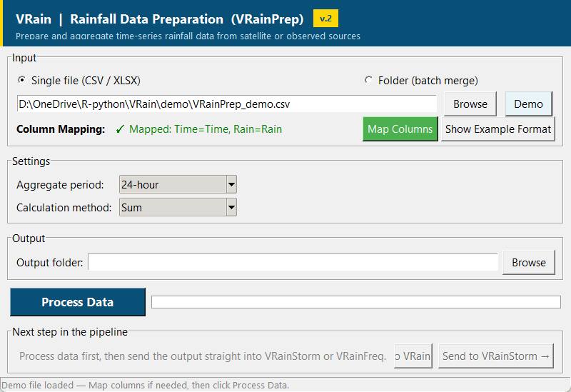
Task: Click the v.2 version badge
Action: [325, 19]
